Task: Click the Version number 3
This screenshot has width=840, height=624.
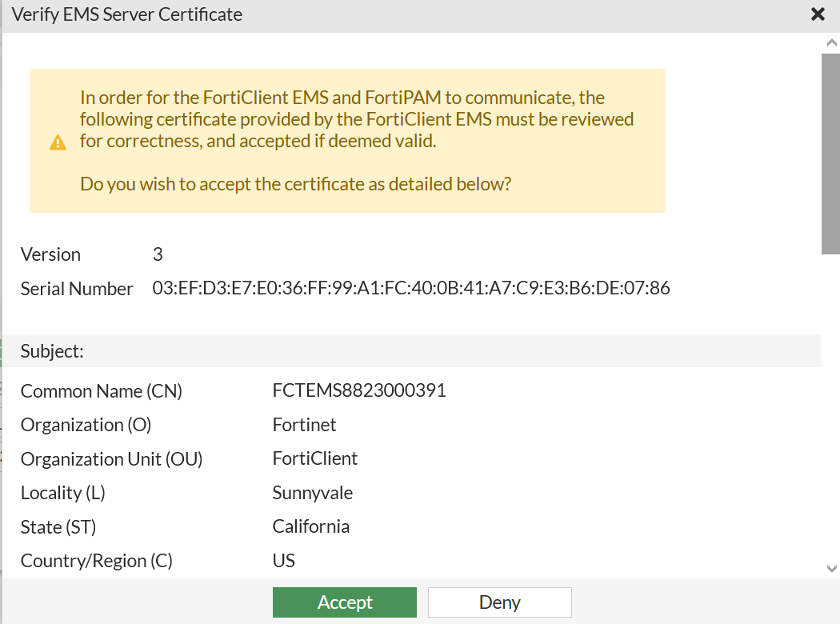Action: point(157,254)
